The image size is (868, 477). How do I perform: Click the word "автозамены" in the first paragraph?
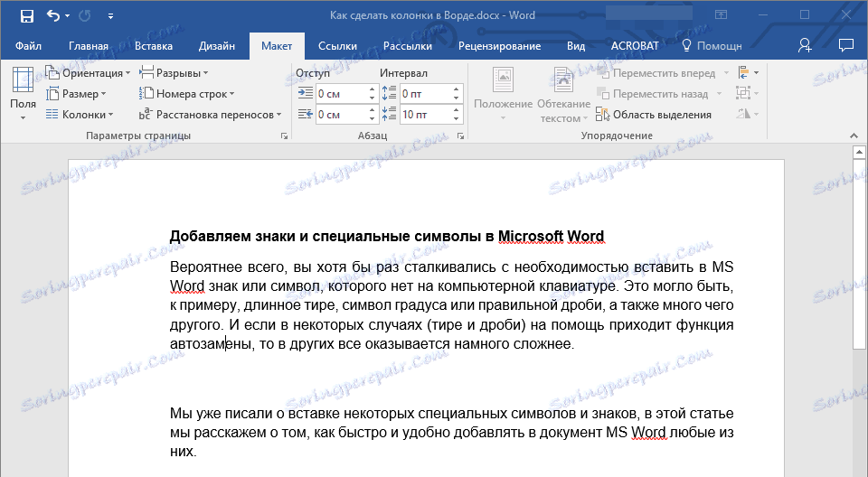211,343
